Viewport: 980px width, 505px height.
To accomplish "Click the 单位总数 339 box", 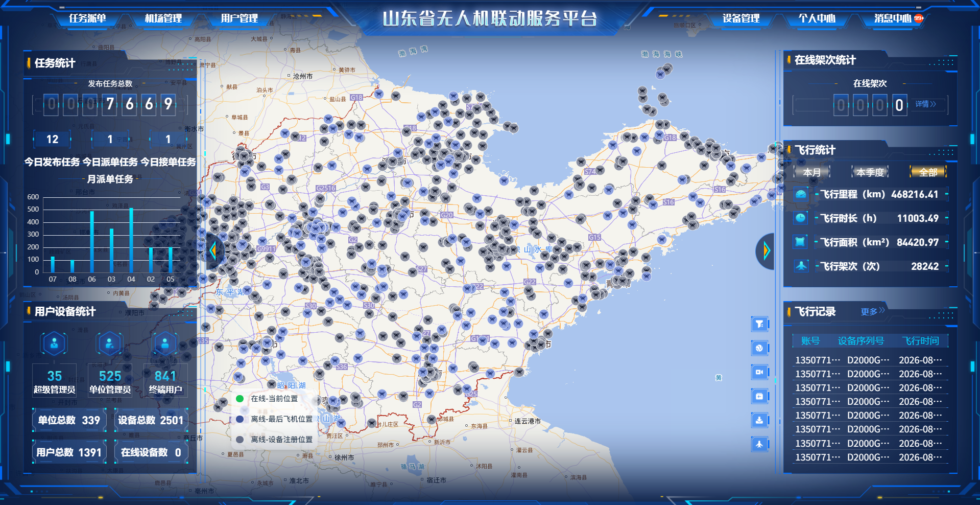I will [69, 420].
